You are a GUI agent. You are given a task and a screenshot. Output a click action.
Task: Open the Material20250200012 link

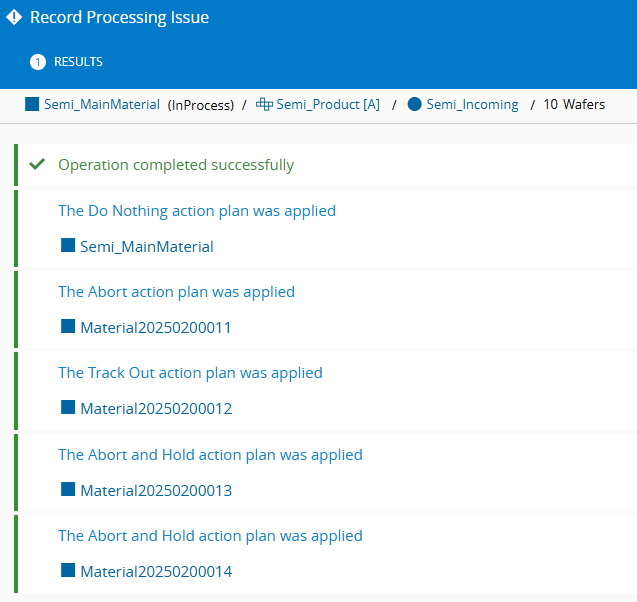tap(156, 408)
